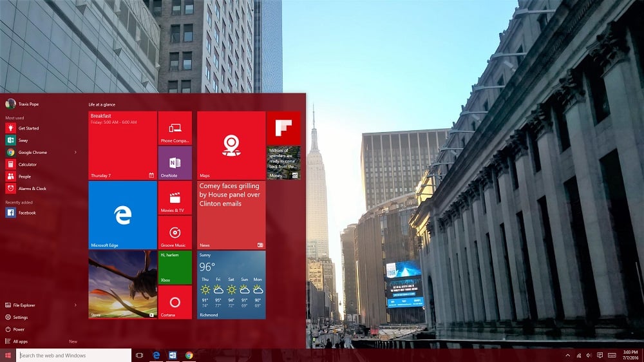Open the Action Center notifications
644x362 pixels.
pos(600,356)
